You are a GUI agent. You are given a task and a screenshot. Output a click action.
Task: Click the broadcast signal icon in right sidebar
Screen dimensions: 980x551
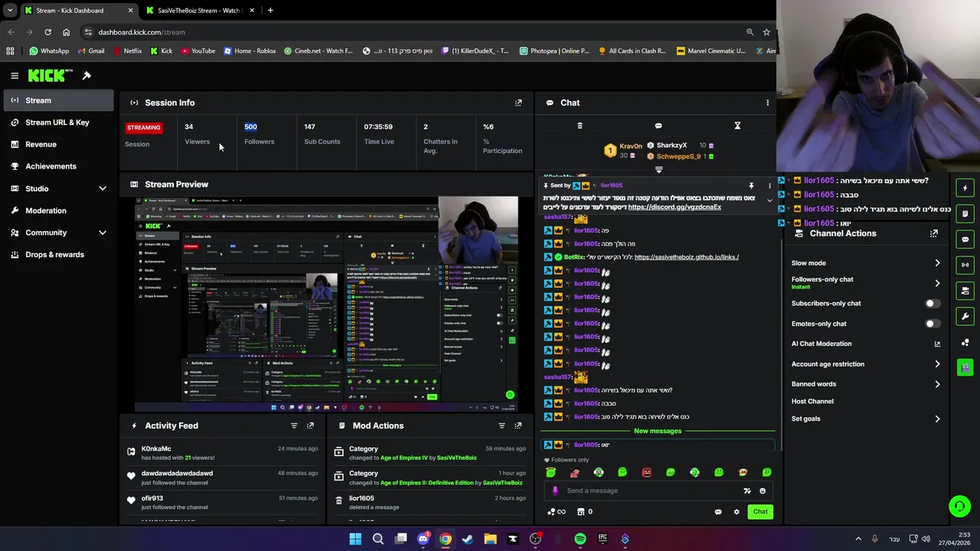[x=965, y=265]
